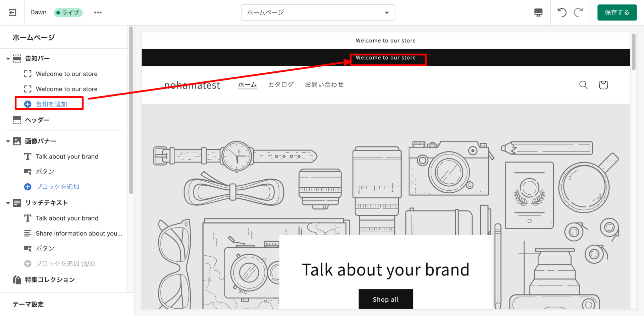644x316 pixels.
Task: Open the three-dot theme actions menu
Action: (98, 12)
